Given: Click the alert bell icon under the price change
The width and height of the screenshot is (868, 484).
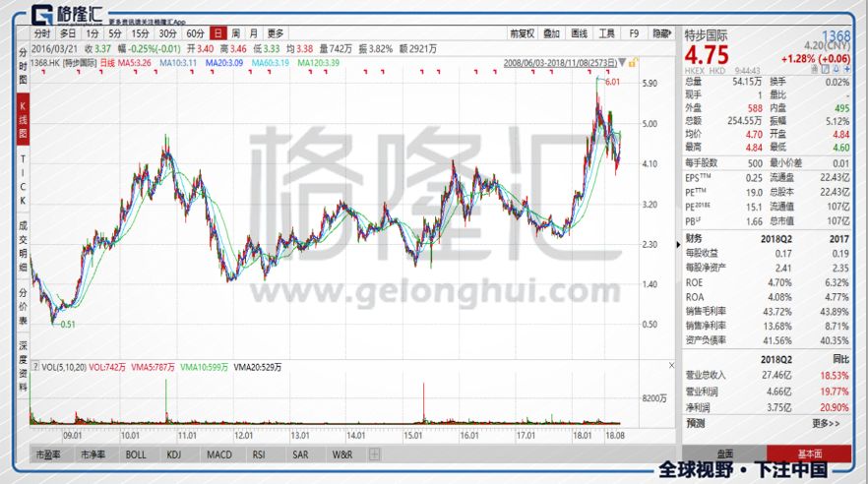Looking at the screenshot, I should (836, 69).
